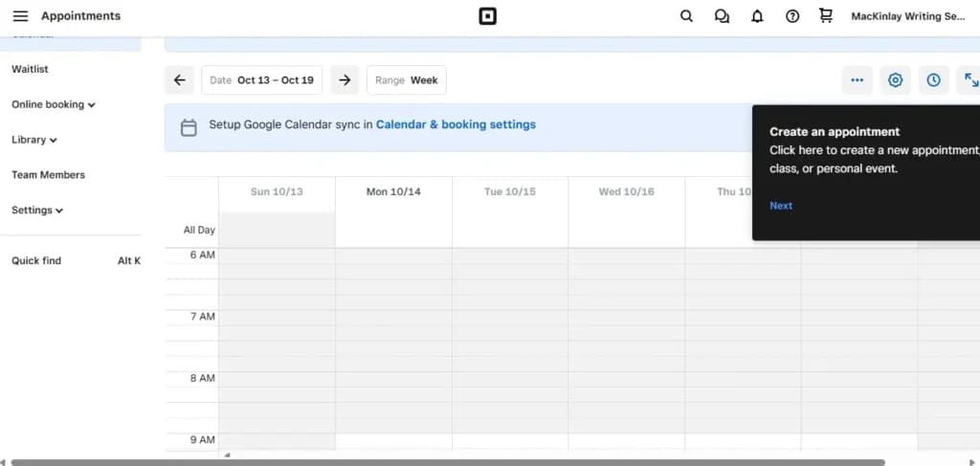
Task: Click Next in the Create an appointment tooltip
Action: 781,206
